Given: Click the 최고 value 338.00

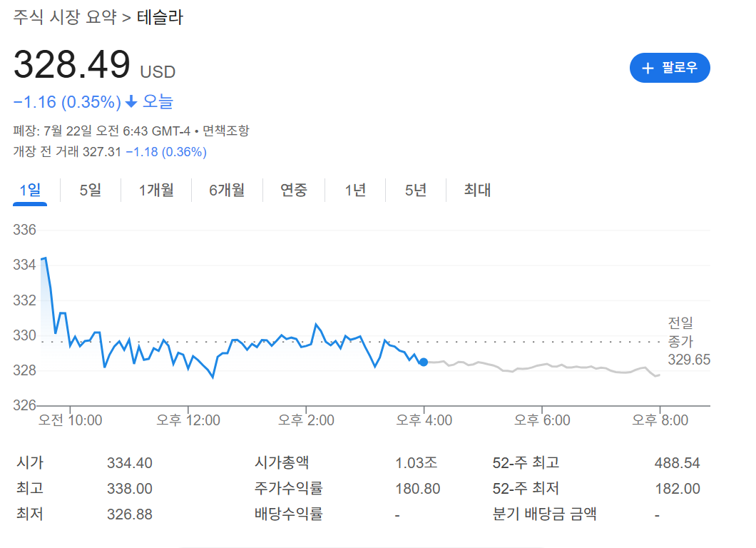Looking at the screenshot, I should click(130, 489).
